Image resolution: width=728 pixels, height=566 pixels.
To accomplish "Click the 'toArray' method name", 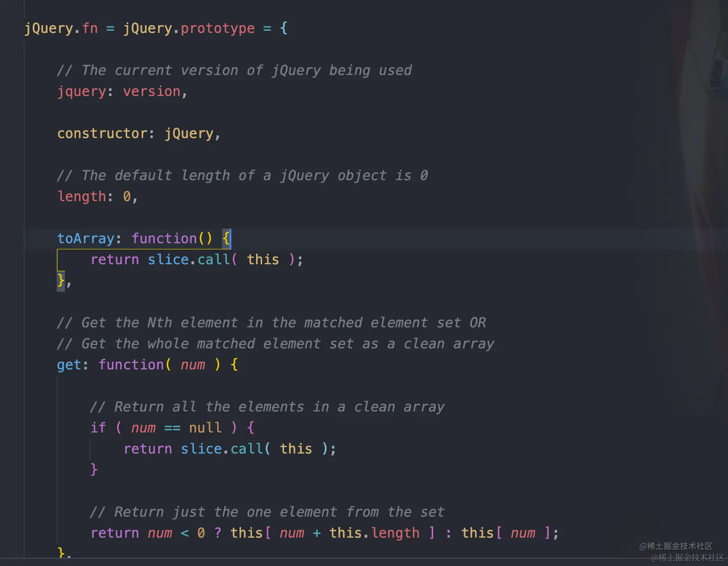I will point(86,239).
